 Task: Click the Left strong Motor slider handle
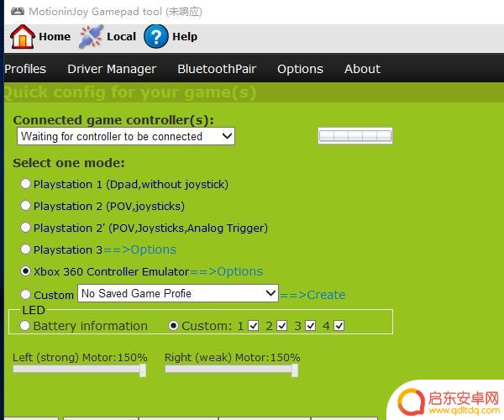143,370
